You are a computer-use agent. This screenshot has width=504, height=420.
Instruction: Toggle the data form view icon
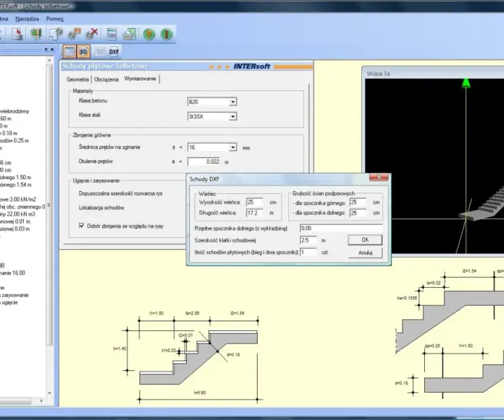pos(70,51)
